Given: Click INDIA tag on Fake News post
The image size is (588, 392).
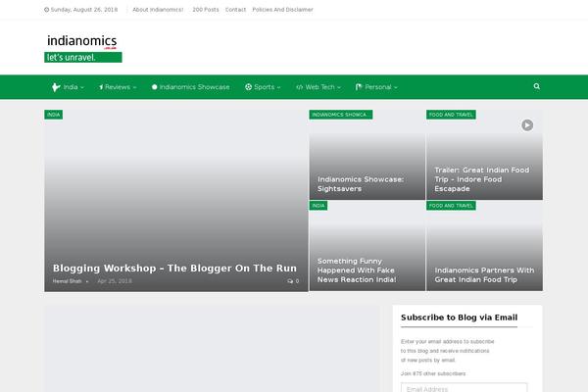Looking at the screenshot, I should (x=318, y=206).
